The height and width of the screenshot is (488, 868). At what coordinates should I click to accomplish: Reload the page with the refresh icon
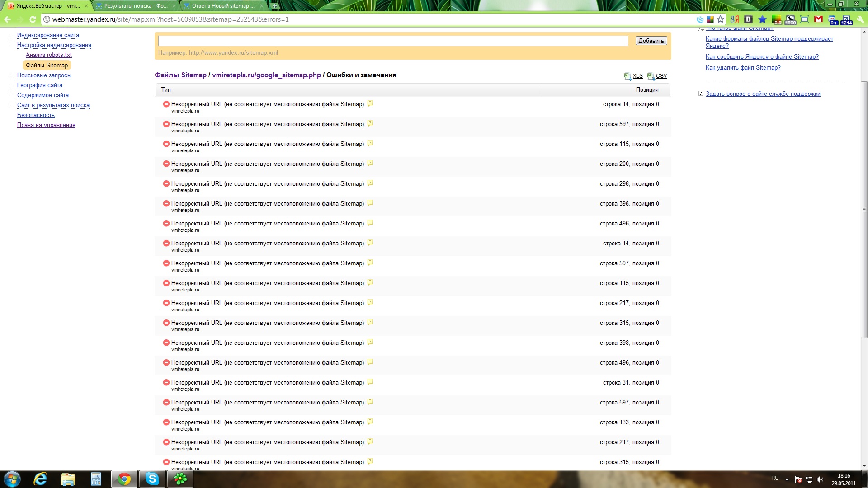coord(33,19)
